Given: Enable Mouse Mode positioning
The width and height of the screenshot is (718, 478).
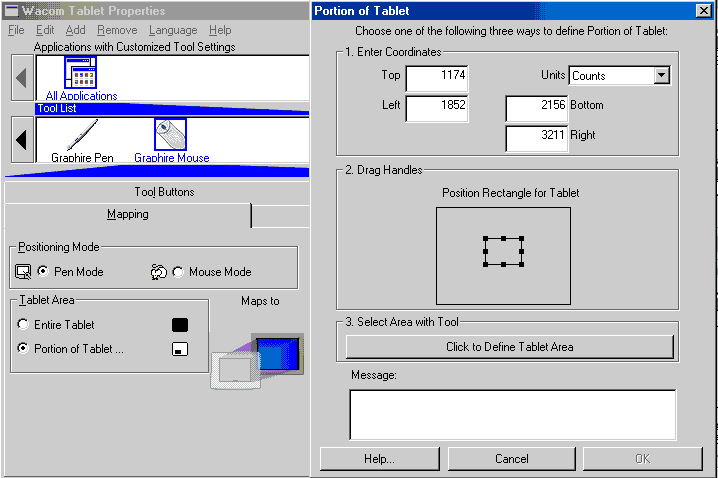Looking at the screenshot, I should point(178,272).
